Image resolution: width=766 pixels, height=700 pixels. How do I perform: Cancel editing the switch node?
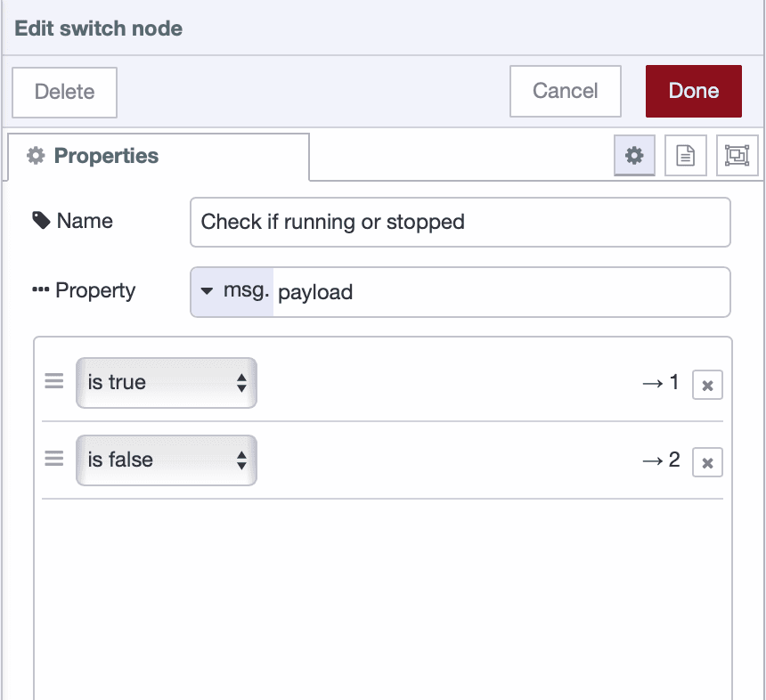565,91
